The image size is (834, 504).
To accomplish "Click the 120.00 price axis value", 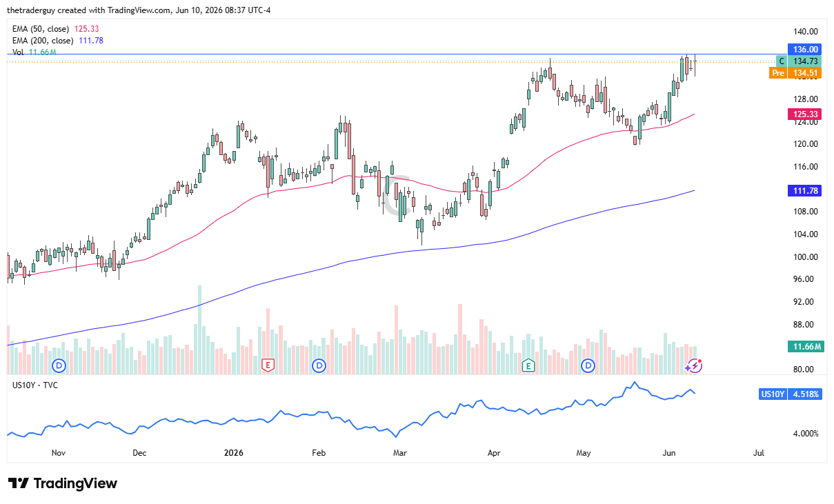I will (x=805, y=144).
